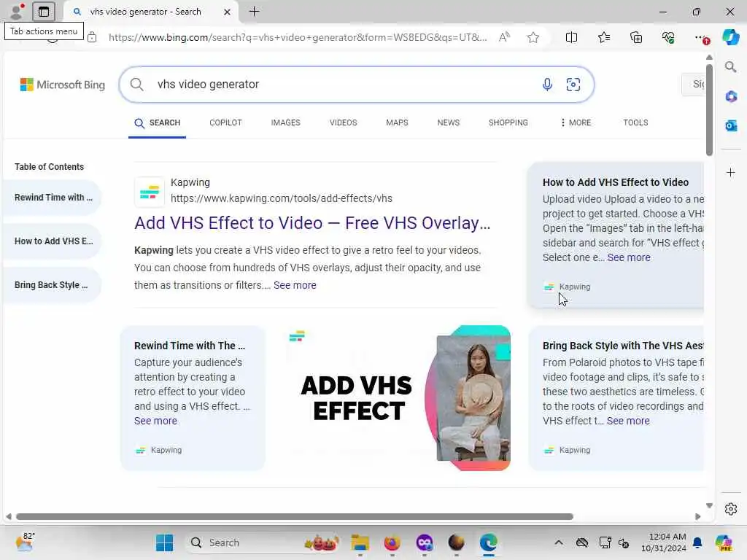Screen dimensions: 747x560
Task: View site information lock icon
Action: click(x=92, y=37)
